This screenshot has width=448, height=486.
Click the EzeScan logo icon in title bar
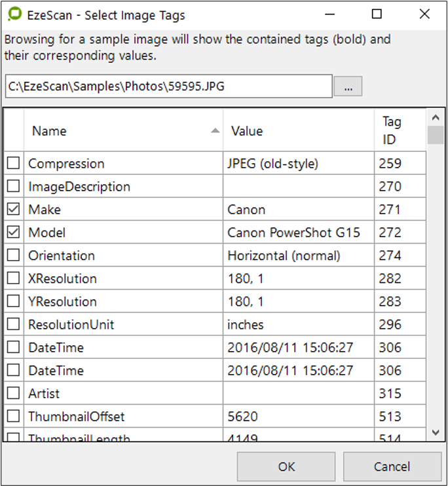tap(12, 15)
